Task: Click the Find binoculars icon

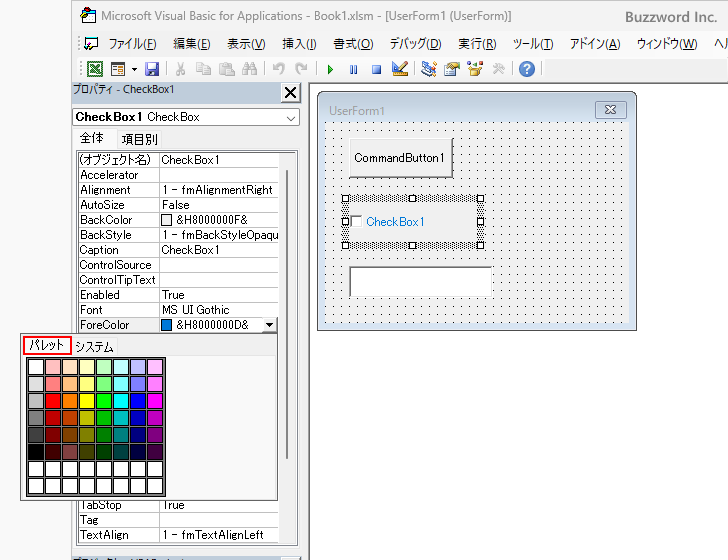Action: (x=249, y=69)
